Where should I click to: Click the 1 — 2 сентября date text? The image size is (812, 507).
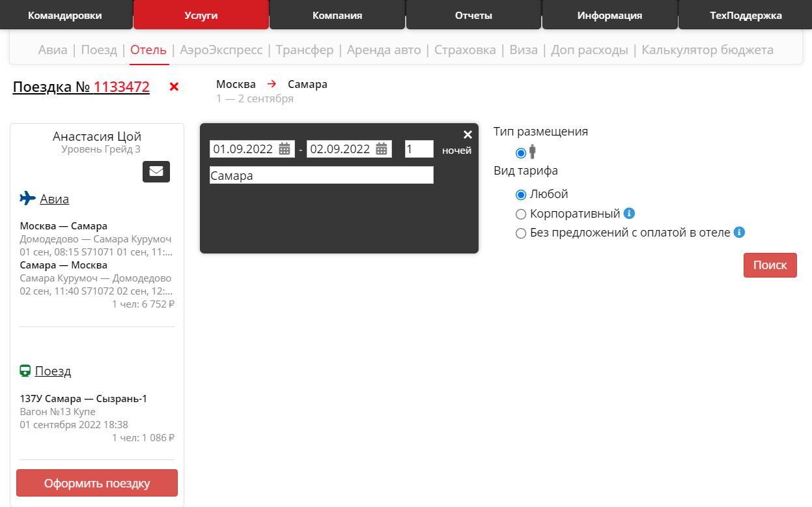click(x=255, y=98)
